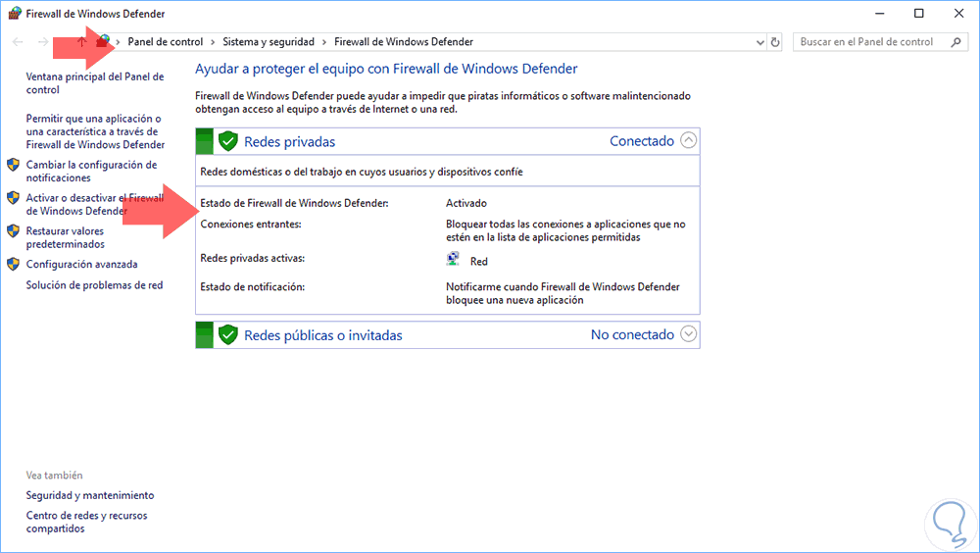The image size is (980, 553).
Task: Click the network icon next to Red
Action: click(453, 259)
